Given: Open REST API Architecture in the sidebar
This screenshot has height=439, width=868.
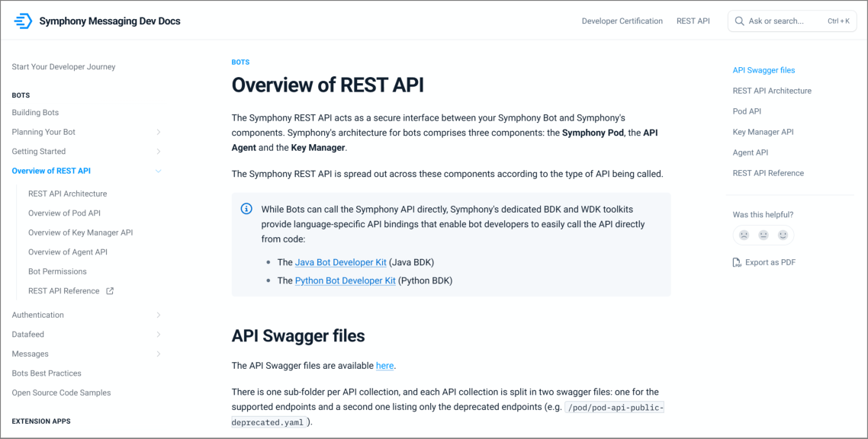Looking at the screenshot, I should pyautogui.click(x=68, y=194).
